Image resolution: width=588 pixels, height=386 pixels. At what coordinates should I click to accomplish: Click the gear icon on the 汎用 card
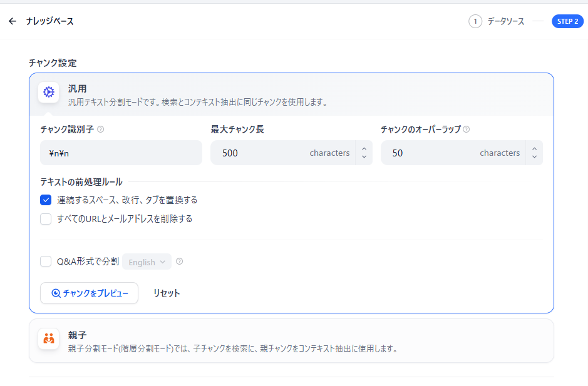click(48, 91)
